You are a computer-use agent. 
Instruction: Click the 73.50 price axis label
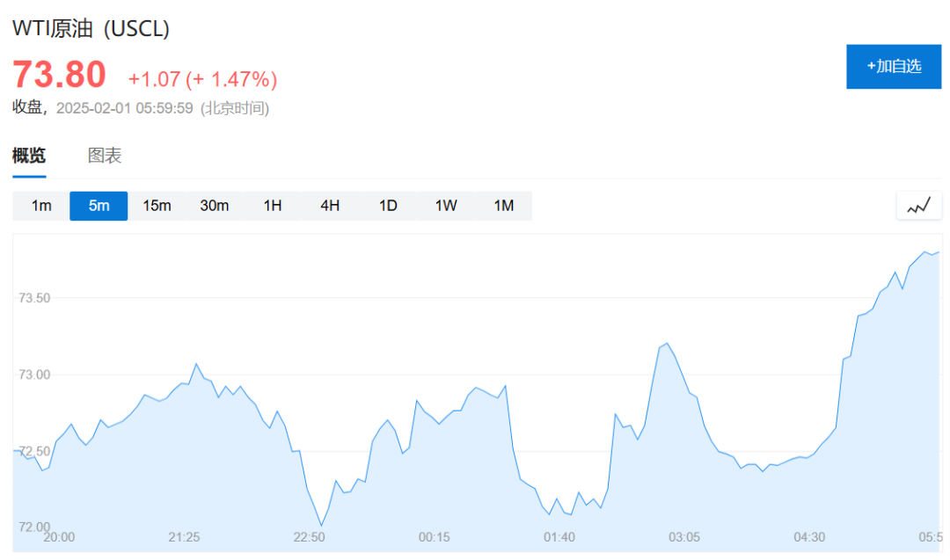[x=34, y=298]
